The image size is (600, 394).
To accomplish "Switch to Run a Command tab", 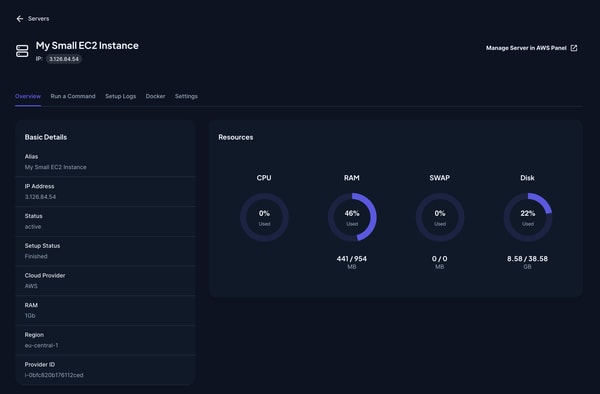I will (73, 96).
